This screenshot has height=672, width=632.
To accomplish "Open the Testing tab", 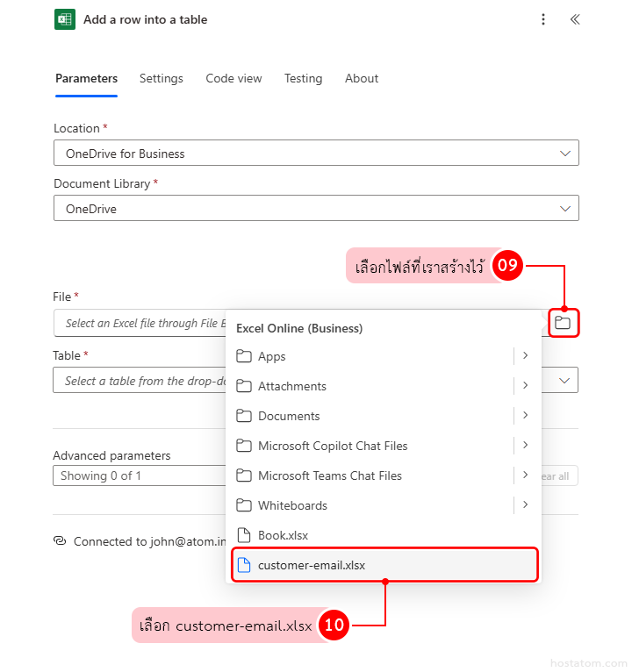I will 303,79.
